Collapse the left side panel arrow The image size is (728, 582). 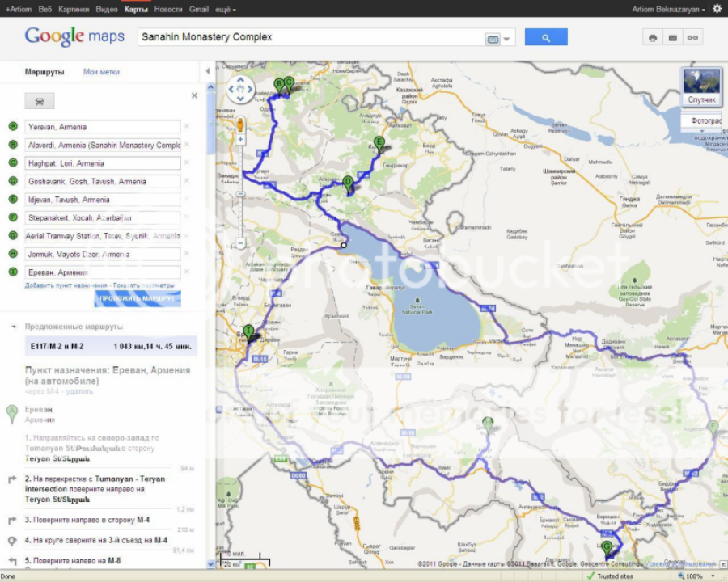[x=207, y=71]
